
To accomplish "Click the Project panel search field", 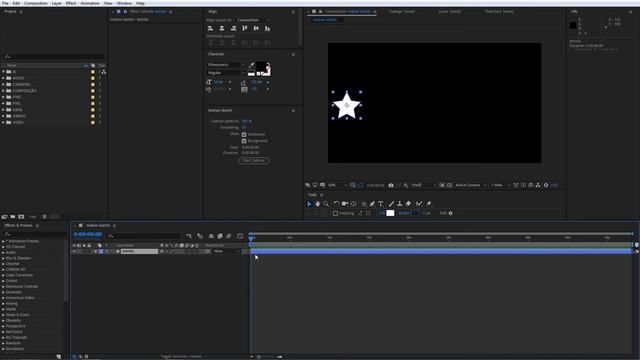I will (x=53, y=57).
